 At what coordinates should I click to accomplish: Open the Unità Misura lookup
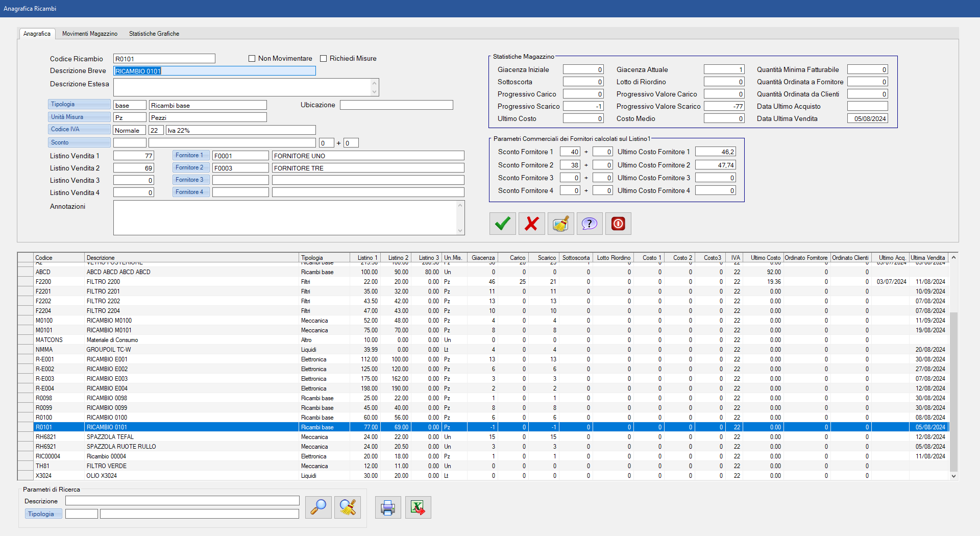[x=79, y=117]
